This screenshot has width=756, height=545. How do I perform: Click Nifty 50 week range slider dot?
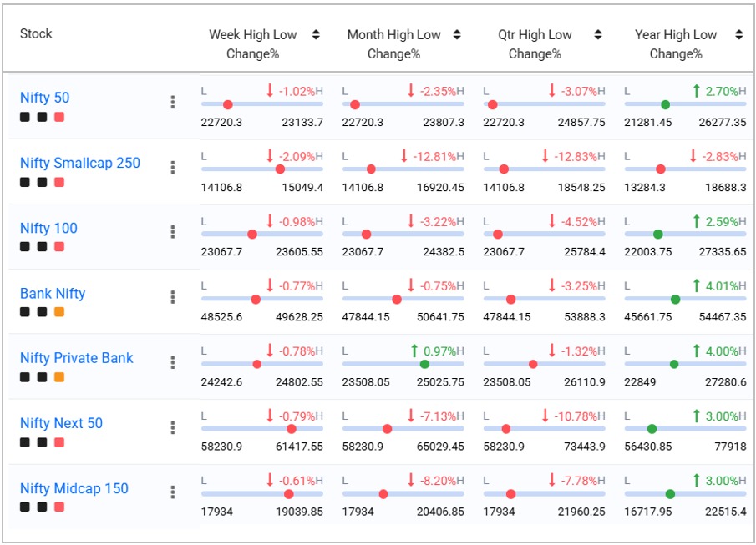point(228,104)
